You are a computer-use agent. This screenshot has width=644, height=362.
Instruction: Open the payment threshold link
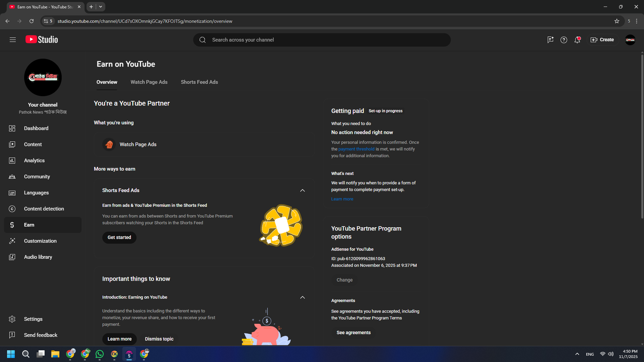[x=356, y=149]
